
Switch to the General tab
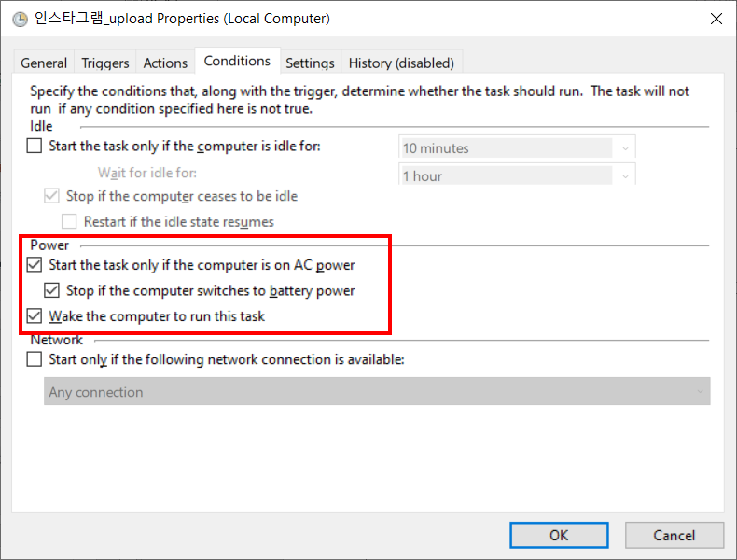44,63
